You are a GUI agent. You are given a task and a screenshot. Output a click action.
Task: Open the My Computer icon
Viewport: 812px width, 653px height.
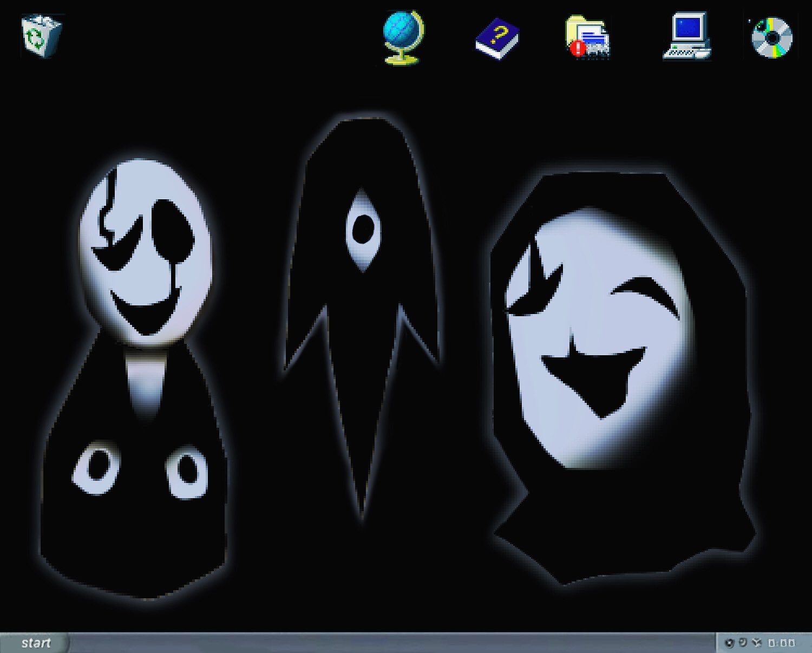point(685,37)
